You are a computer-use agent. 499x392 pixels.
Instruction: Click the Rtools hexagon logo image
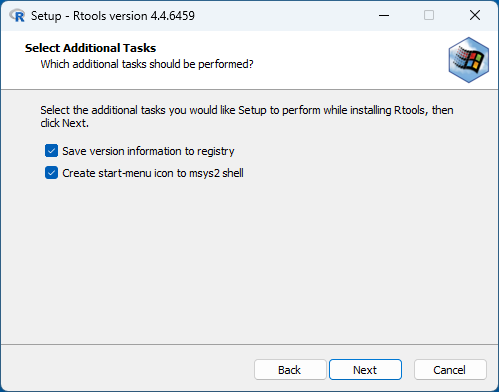[x=468, y=60]
